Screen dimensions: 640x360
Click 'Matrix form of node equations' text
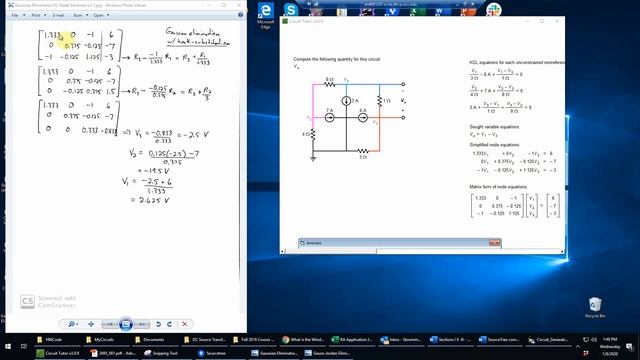[x=498, y=187]
